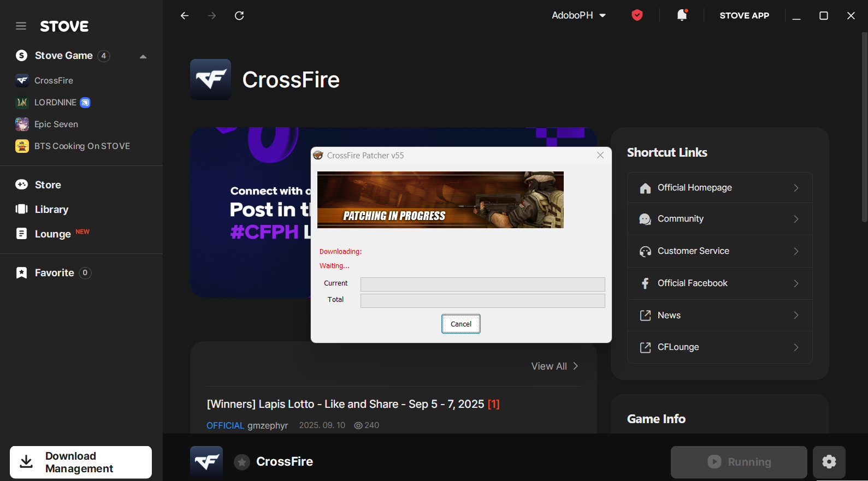868x481 pixels.
Task: Click the Current progress bar
Action: 483,284
